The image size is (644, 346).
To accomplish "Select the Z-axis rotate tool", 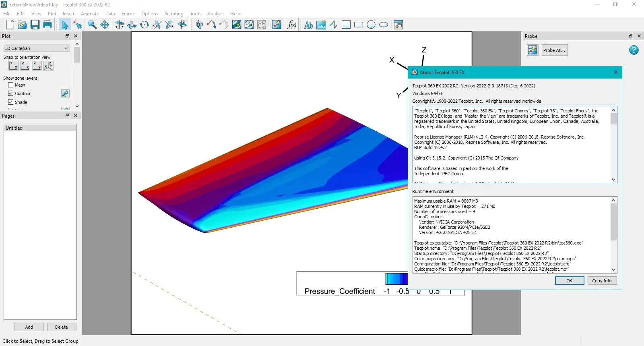I will (182, 25).
